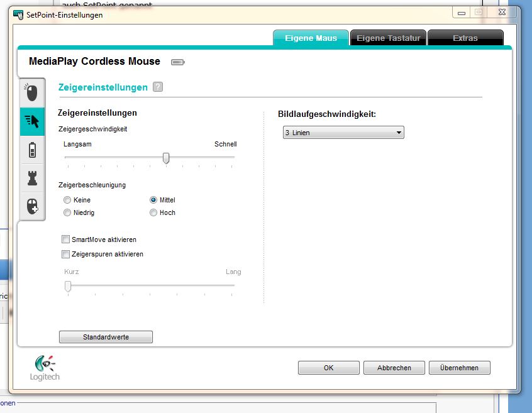
Task: Apply changes with Übernehmen
Action: point(460,368)
